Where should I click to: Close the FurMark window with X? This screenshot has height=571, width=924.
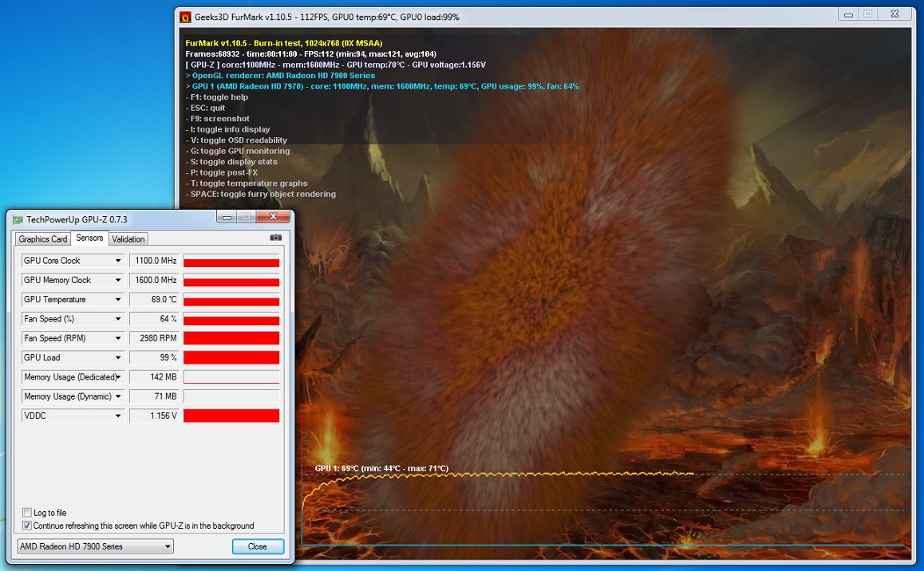coord(894,14)
